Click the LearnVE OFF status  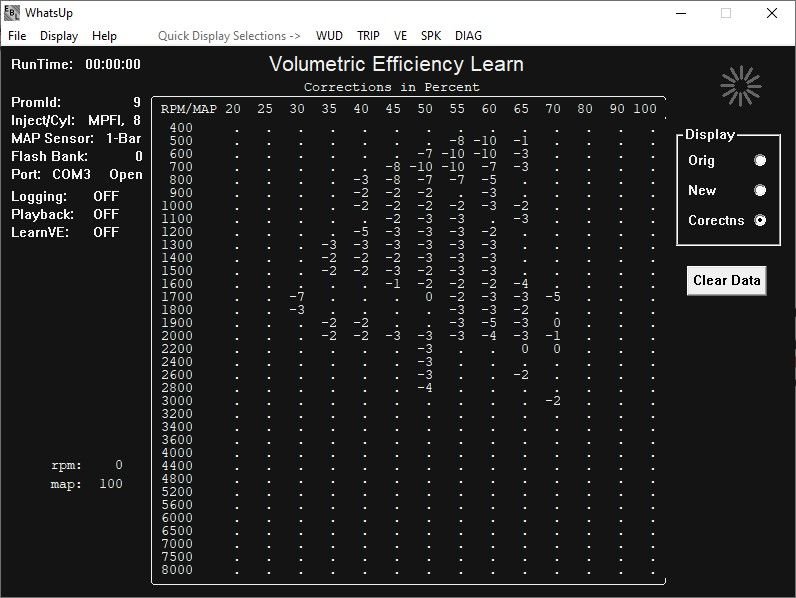106,232
